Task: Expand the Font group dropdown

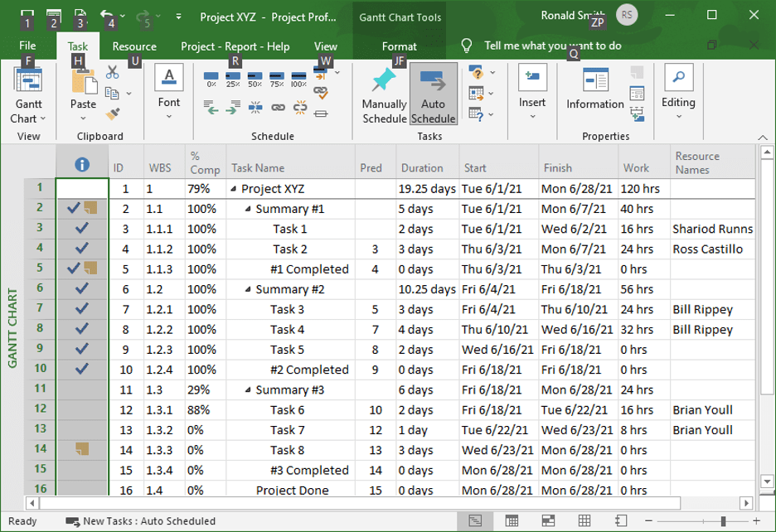Action: coord(169,116)
